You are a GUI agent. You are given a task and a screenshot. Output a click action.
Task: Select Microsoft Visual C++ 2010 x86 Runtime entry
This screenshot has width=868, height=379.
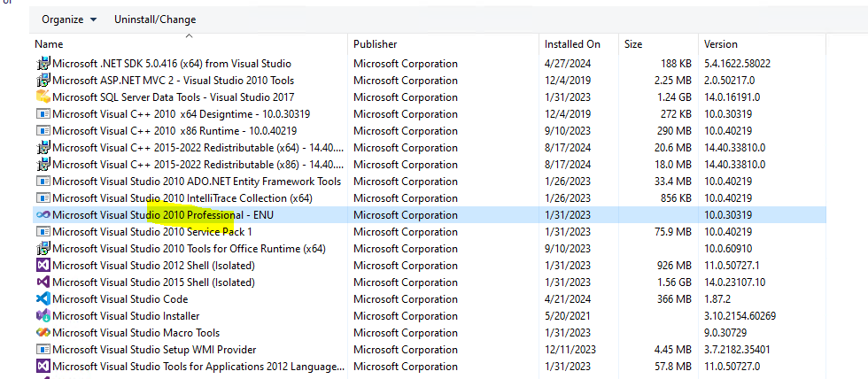point(174,131)
